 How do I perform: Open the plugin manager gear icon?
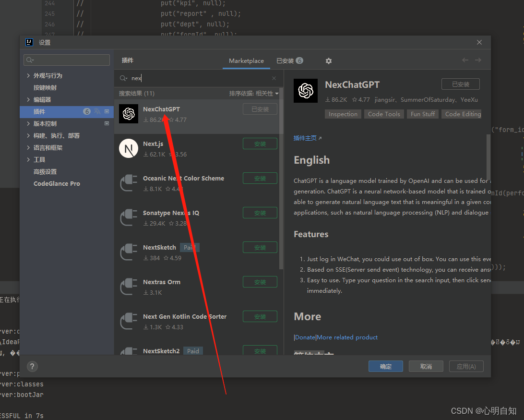[x=328, y=61]
